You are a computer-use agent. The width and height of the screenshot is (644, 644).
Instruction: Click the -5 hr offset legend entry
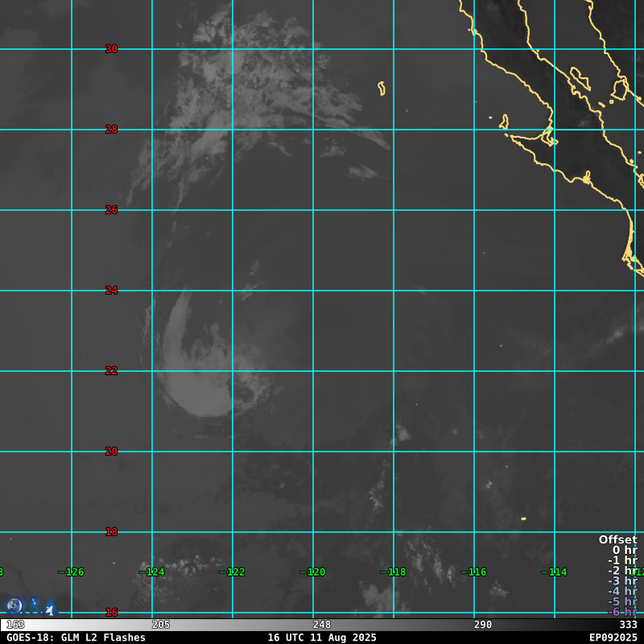click(x=622, y=601)
